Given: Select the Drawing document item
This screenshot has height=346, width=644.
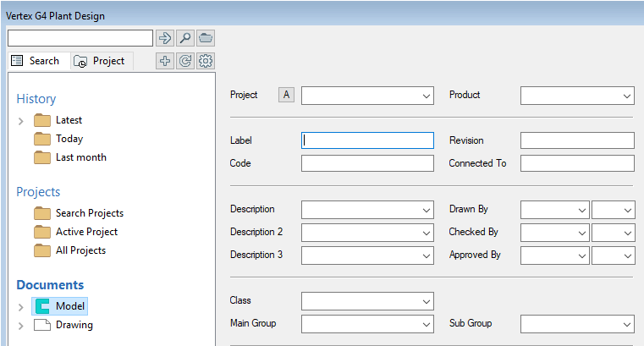Looking at the screenshot, I should click(74, 325).
